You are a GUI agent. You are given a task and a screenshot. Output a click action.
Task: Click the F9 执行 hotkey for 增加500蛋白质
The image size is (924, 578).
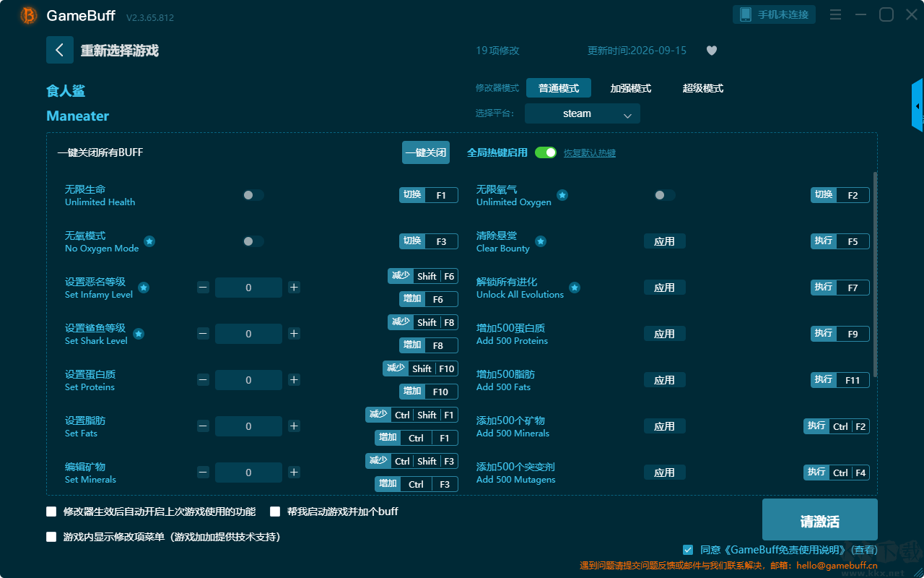tap(840, 334)
